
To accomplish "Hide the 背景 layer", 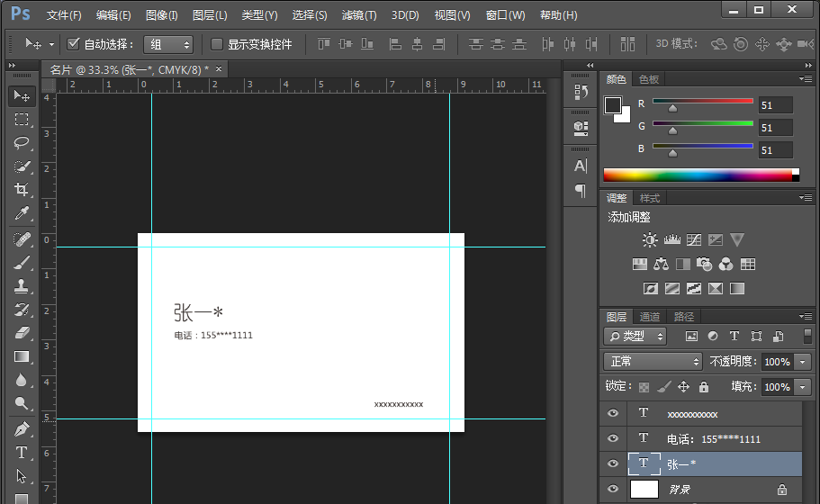I will [614, 489].
